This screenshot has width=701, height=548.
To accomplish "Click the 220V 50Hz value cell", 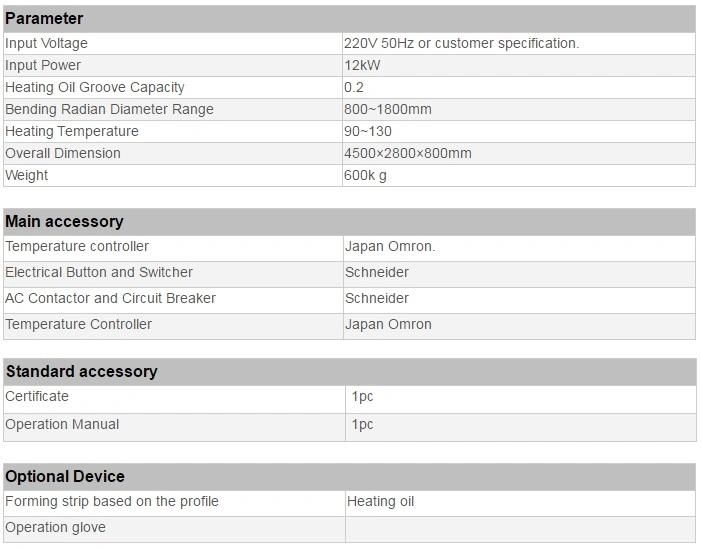I will click(x=519, y=43).
